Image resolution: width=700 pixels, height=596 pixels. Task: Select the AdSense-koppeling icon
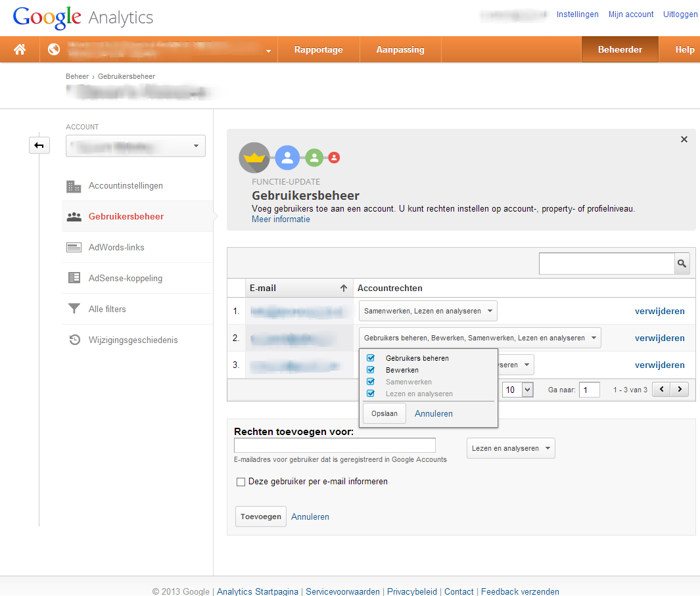(74, 278)
